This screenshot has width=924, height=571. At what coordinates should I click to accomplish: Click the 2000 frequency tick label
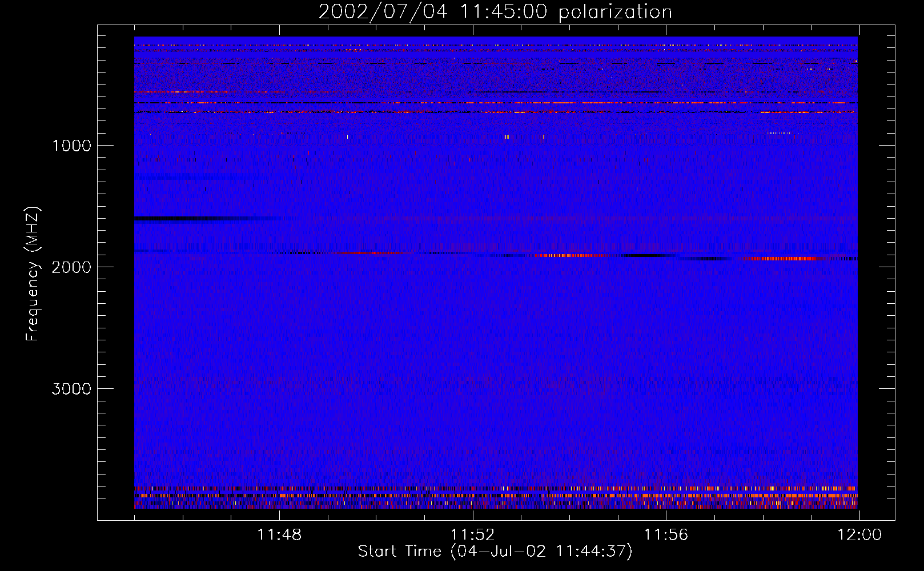coord(71,267)
